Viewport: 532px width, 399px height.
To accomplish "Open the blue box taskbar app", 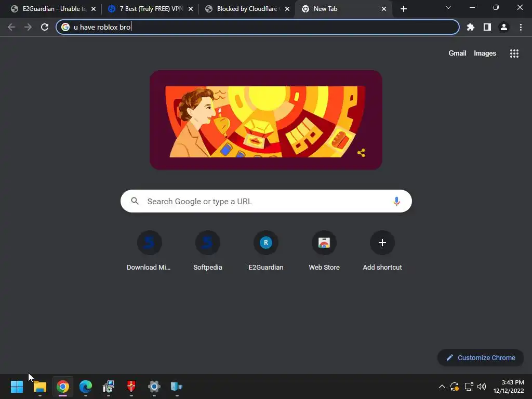I will pos(177,387).
